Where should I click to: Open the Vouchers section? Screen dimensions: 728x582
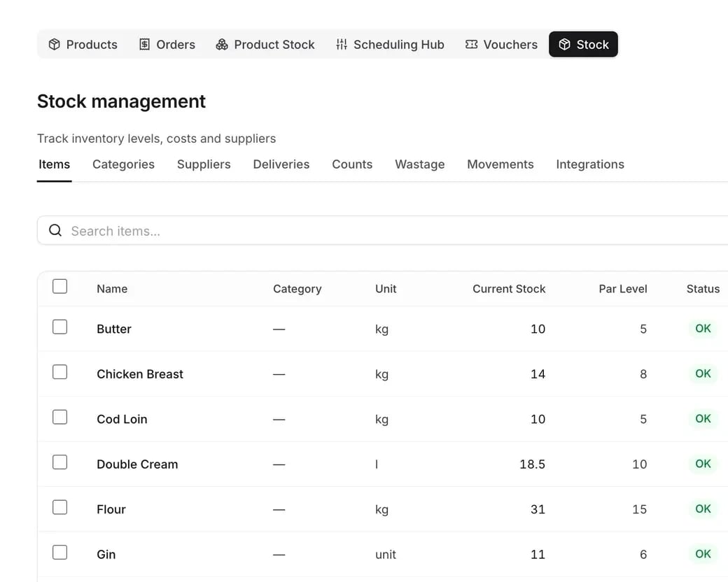(501, 44)
